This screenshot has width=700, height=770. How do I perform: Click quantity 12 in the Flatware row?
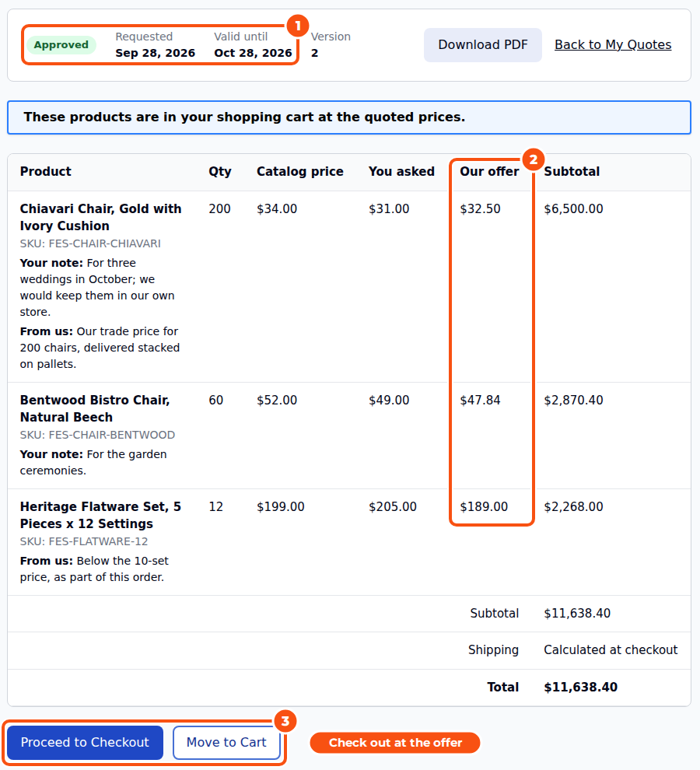(215, 507)
